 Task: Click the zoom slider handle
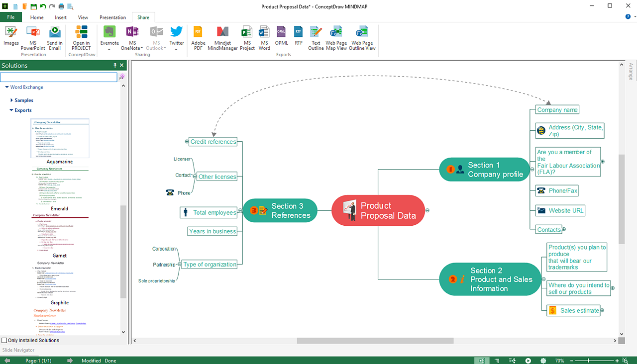tap(589, 361)
